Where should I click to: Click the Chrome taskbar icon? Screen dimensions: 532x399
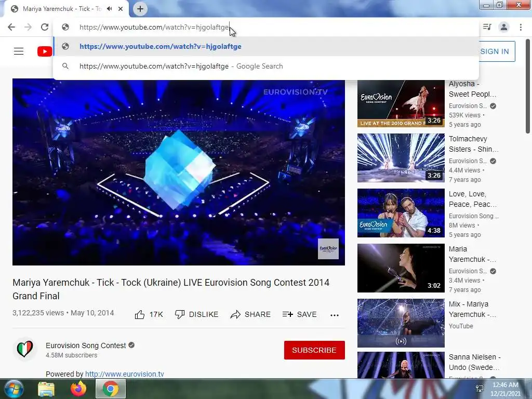[111, 389]
